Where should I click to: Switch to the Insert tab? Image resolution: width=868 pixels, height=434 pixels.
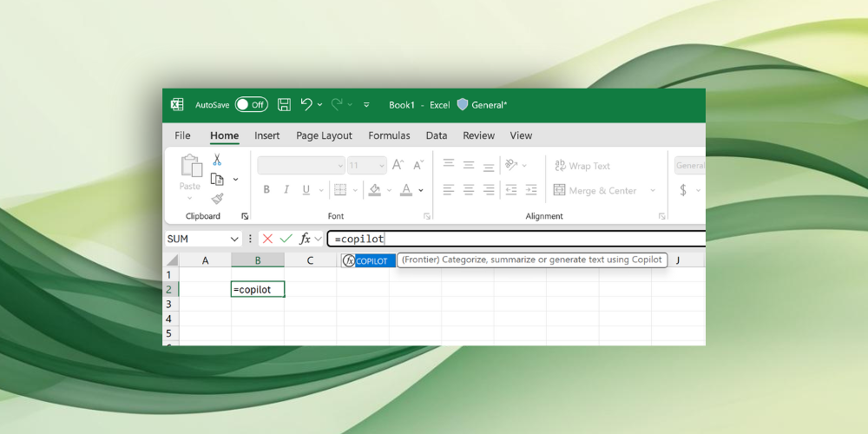(266, 135)
